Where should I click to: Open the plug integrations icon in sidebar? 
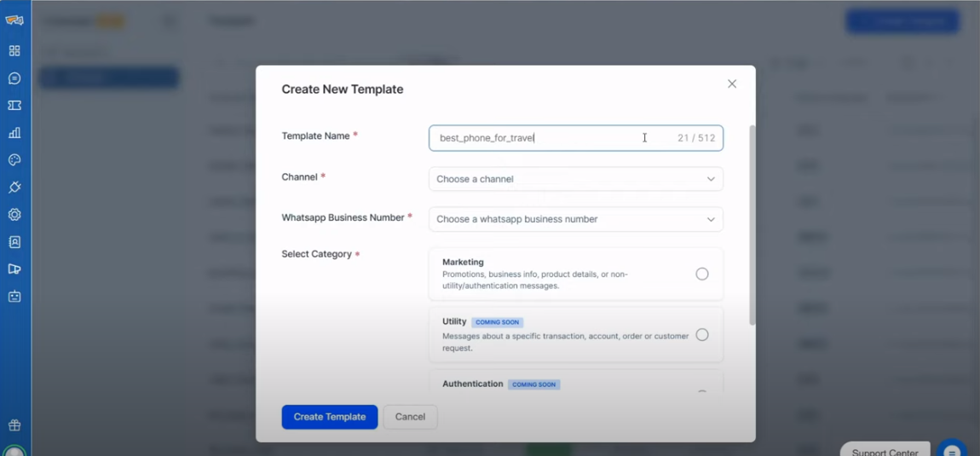[14, 187]
